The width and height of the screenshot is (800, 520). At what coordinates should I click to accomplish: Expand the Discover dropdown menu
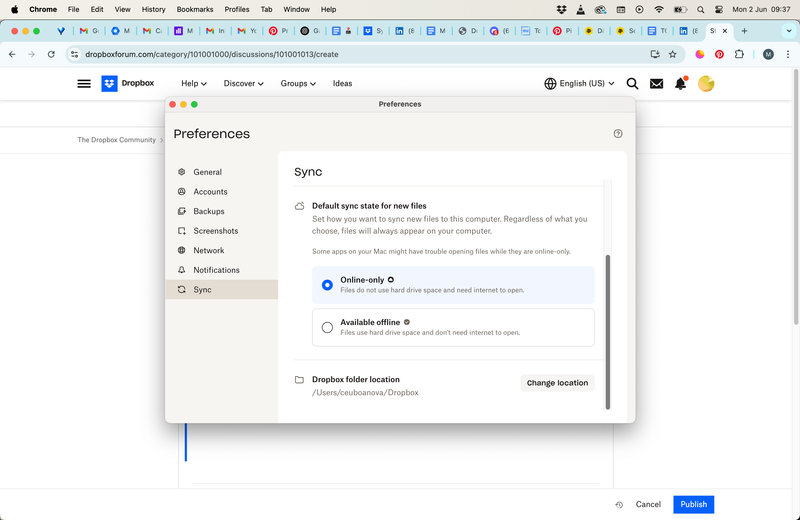click(x=243, y=84)
